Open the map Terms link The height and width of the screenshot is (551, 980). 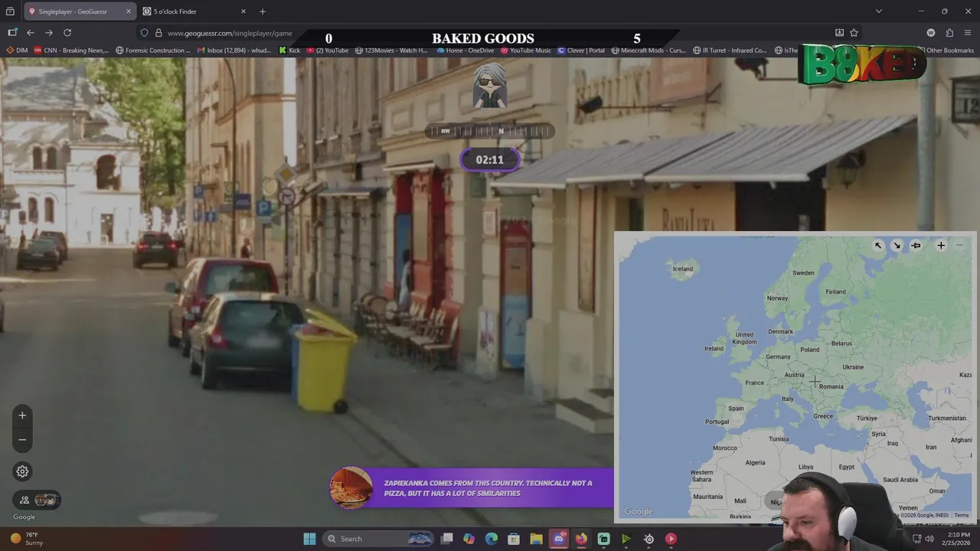[x=962, y=515]
